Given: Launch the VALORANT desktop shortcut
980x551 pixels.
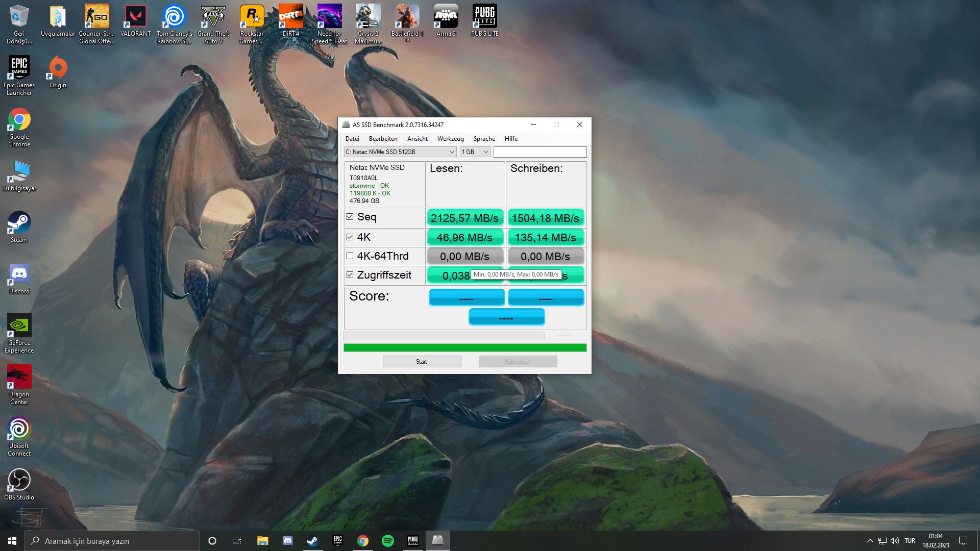Looking at the screenshot, I should click(x=135, y=21).
